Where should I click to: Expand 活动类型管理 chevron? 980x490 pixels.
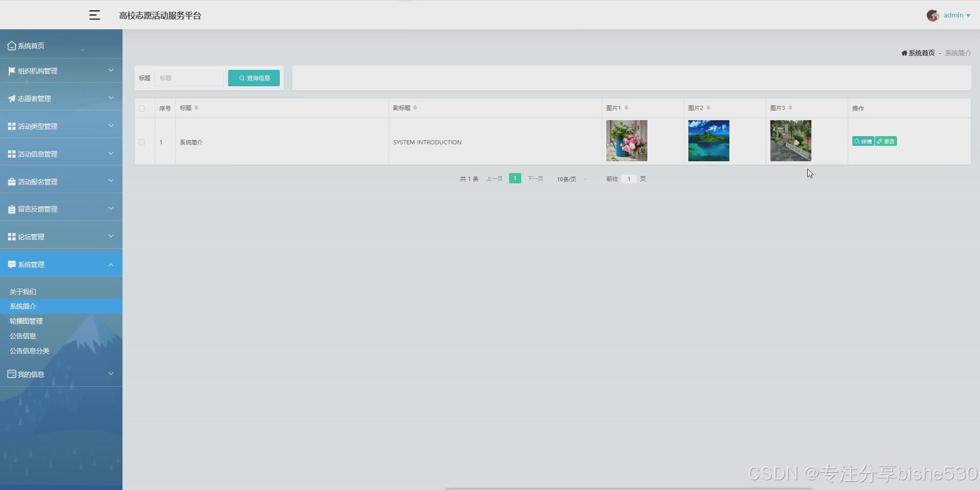[111, 126]
